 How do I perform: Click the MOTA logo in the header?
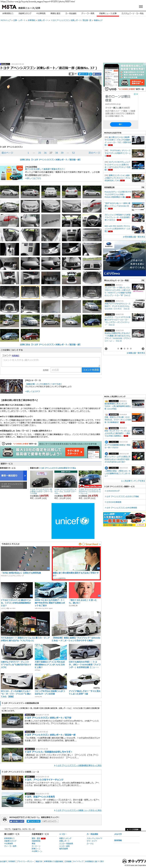coord(9,7)
